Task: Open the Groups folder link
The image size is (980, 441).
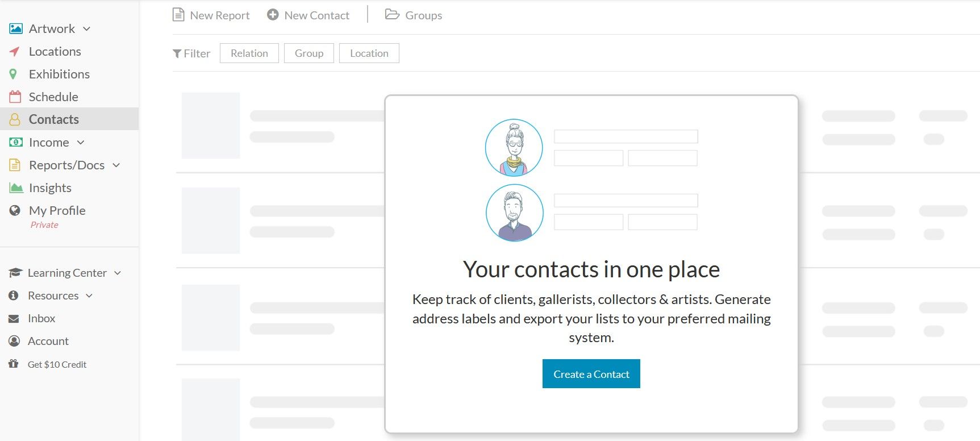Action: point(414,15)
